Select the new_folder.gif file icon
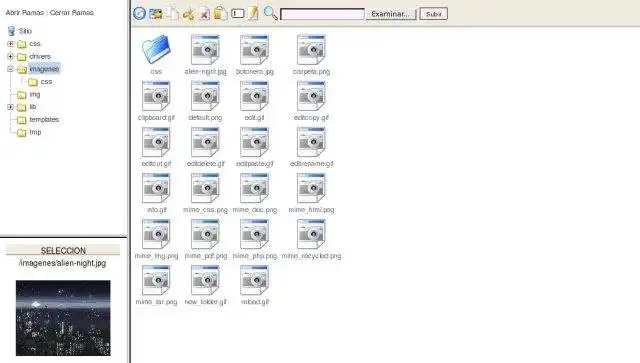640x363 pixels. point(205,281)
